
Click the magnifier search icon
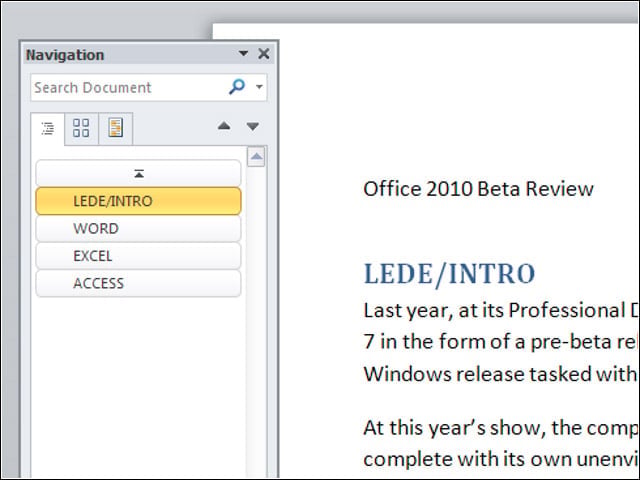click(237, 87)
